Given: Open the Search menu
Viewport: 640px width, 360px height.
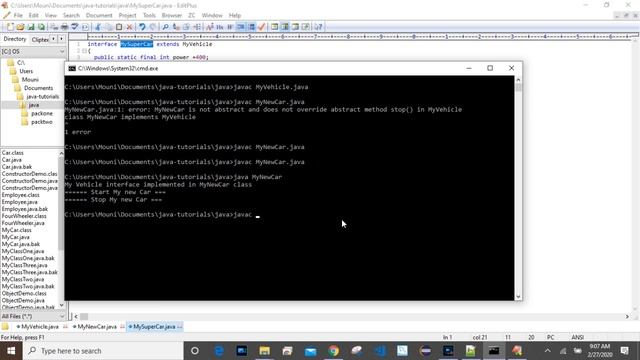Looking at the screenshot, I should click(71, 16).
